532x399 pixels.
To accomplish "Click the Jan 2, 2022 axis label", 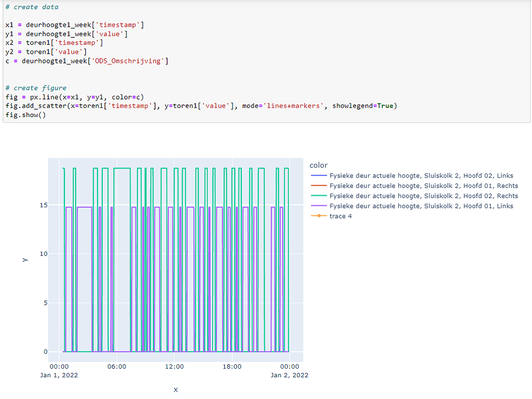I will (289, 375).
